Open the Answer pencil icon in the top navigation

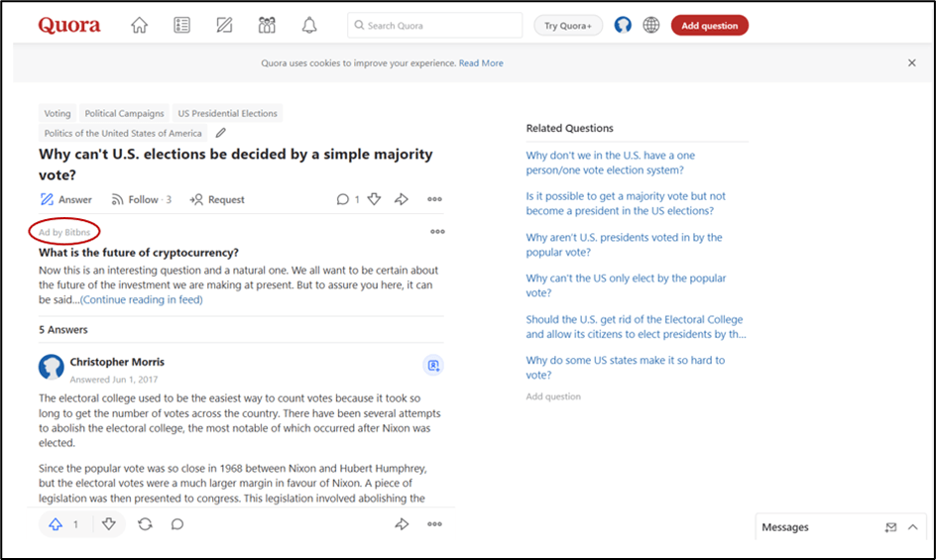[224, 25]
